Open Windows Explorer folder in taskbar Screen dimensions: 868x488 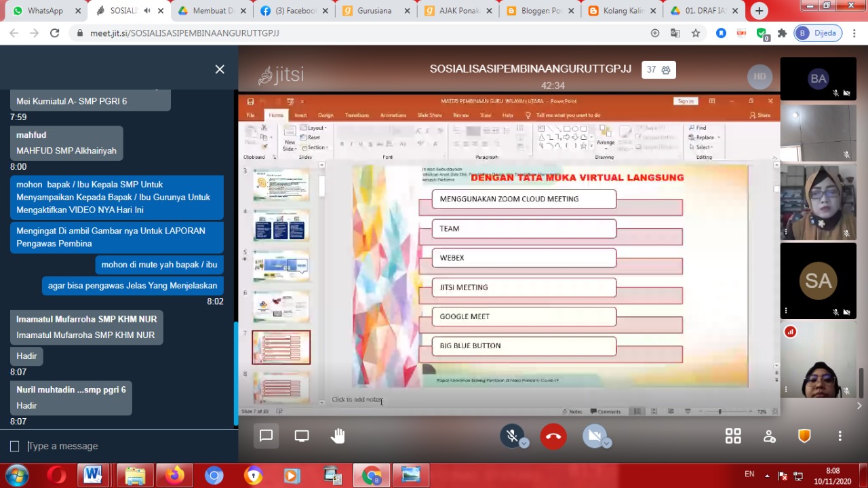tap(135, 475)
